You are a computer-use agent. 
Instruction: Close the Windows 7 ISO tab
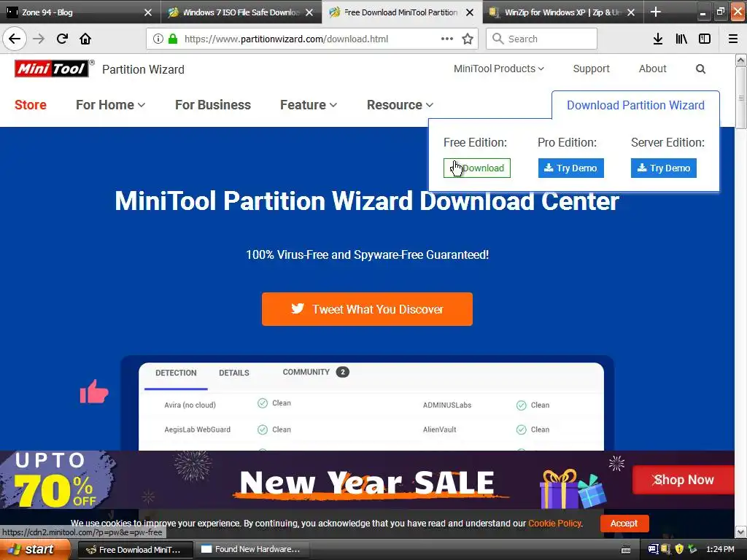[x=309, y=12]
